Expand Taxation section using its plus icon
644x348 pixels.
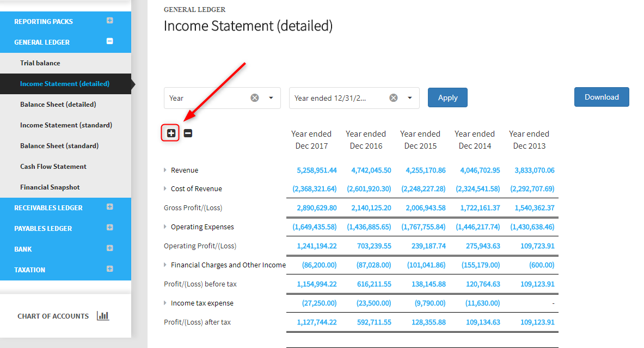109,268
